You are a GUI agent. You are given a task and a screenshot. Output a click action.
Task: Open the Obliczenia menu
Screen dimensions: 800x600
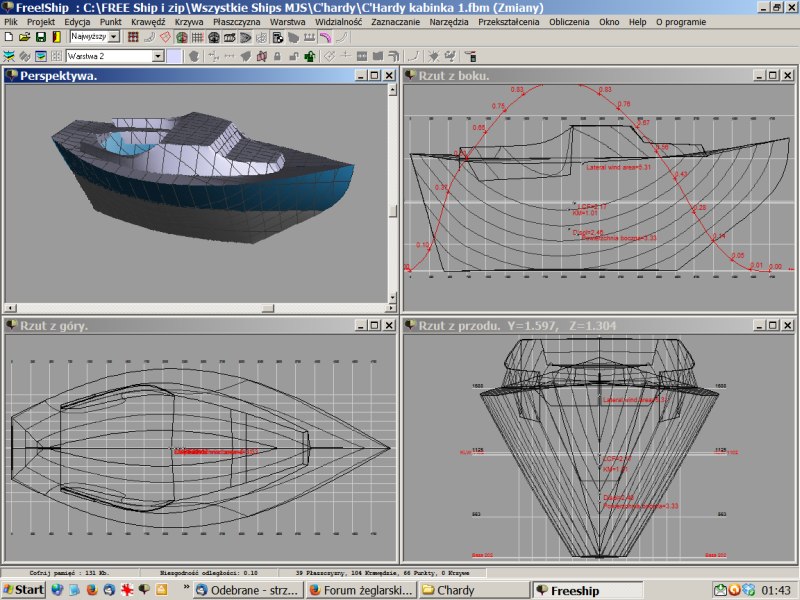click(x=569, y=21)
